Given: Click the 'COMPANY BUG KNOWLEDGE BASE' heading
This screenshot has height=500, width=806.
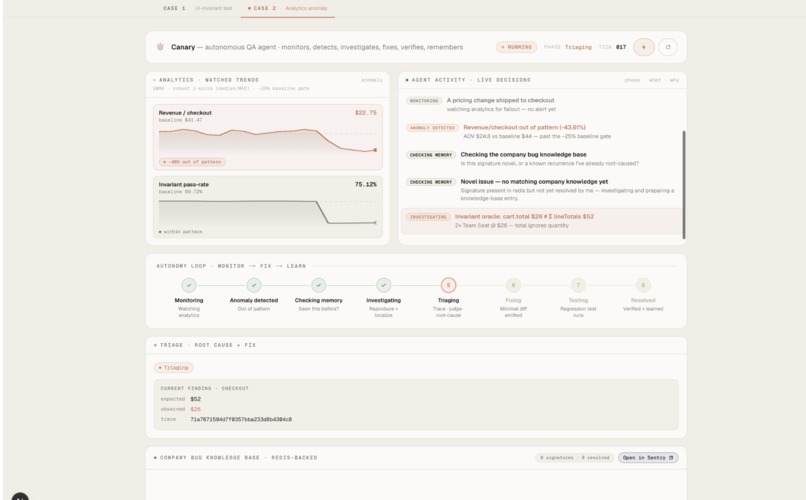Looking at the screenshot, I should (x=238, y=457).
